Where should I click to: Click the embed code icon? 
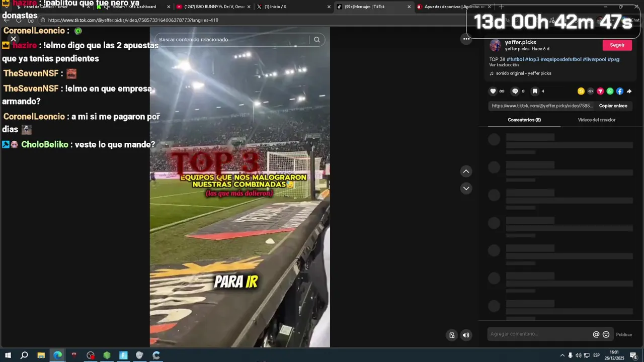click(x=591, y=91)
